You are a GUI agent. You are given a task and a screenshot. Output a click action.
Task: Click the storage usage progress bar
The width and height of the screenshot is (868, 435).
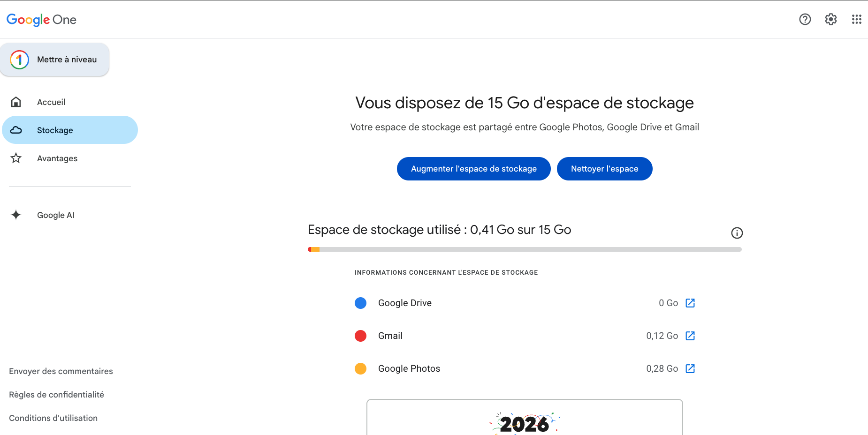524,249
